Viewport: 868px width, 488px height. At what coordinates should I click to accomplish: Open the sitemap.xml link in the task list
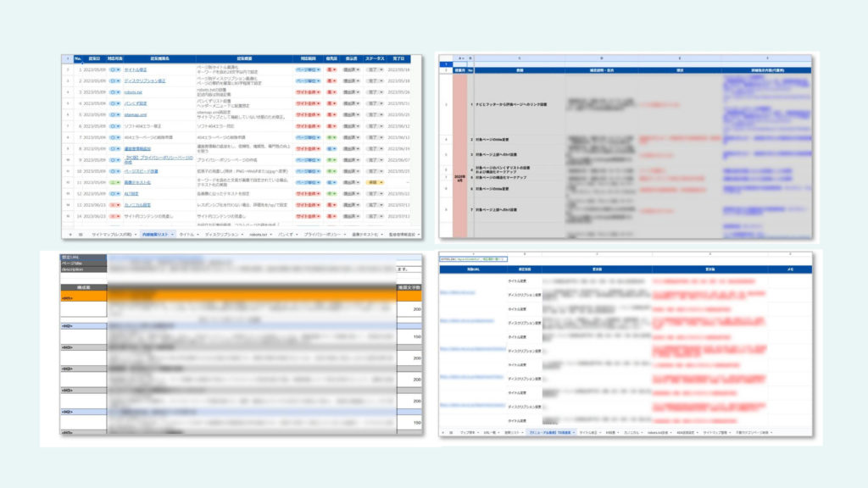(136, 114)
